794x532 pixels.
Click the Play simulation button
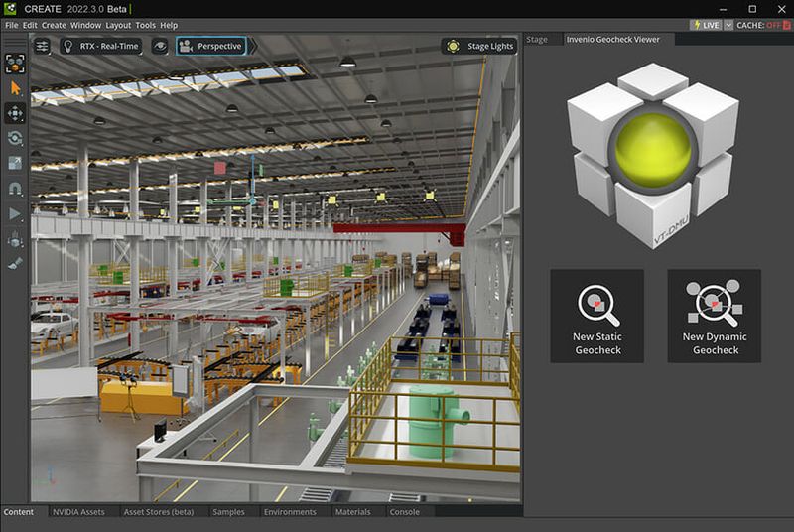coord(15,213)
